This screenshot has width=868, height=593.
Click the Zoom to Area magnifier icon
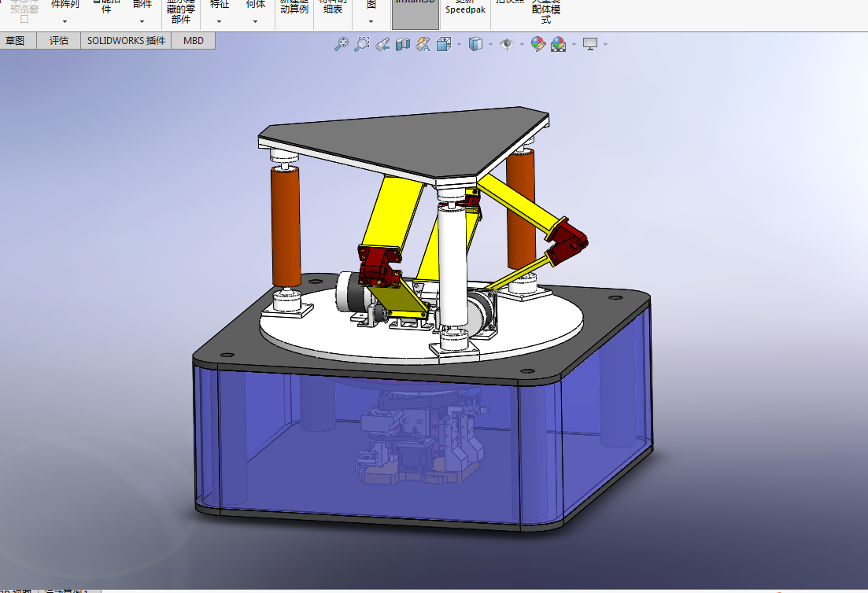(x=361, y=44)
